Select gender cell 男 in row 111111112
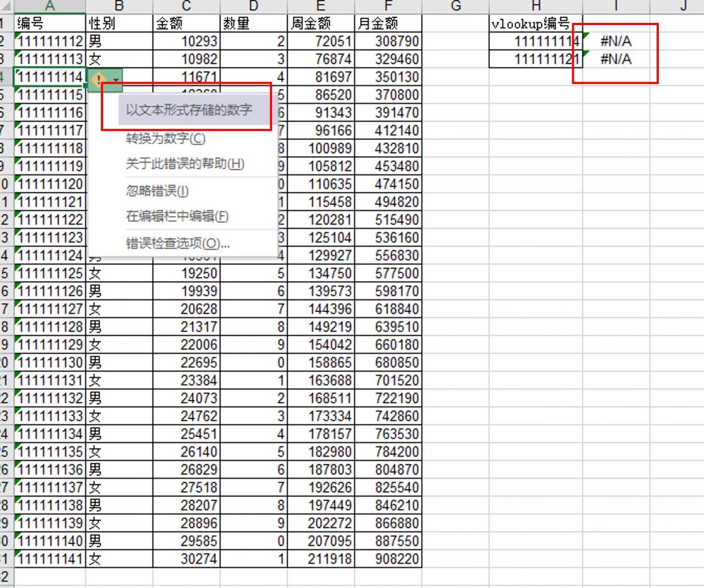 119,41
